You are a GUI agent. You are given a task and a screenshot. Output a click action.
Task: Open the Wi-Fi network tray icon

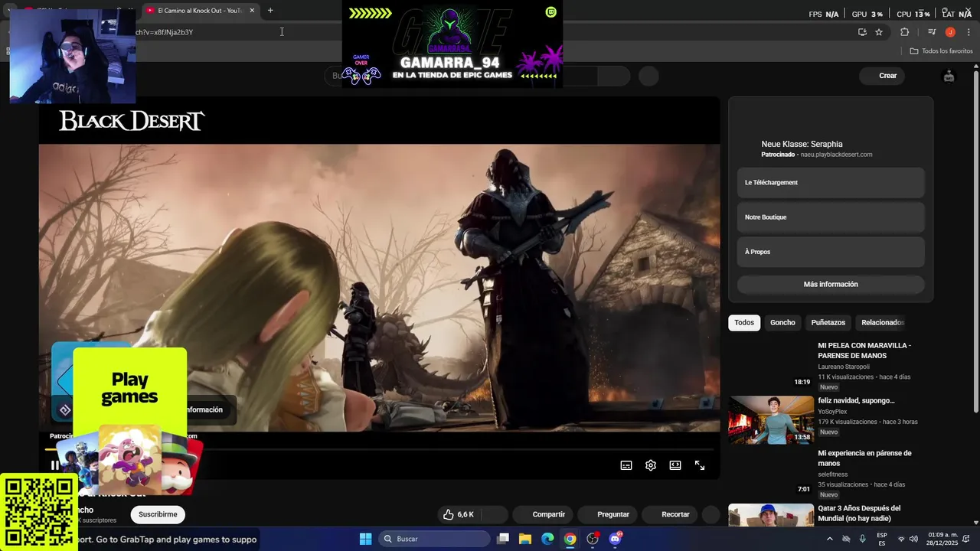901,539
